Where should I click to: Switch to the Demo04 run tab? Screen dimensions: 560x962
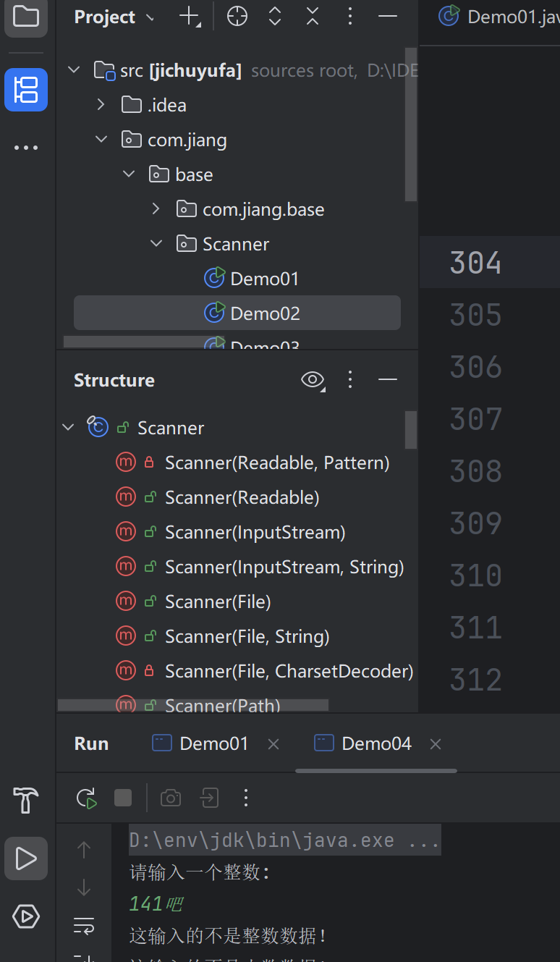(376, 743)
